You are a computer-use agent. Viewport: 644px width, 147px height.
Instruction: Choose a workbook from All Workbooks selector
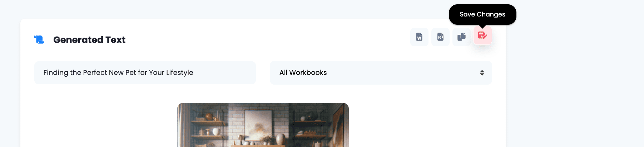[x=381, y=73]
